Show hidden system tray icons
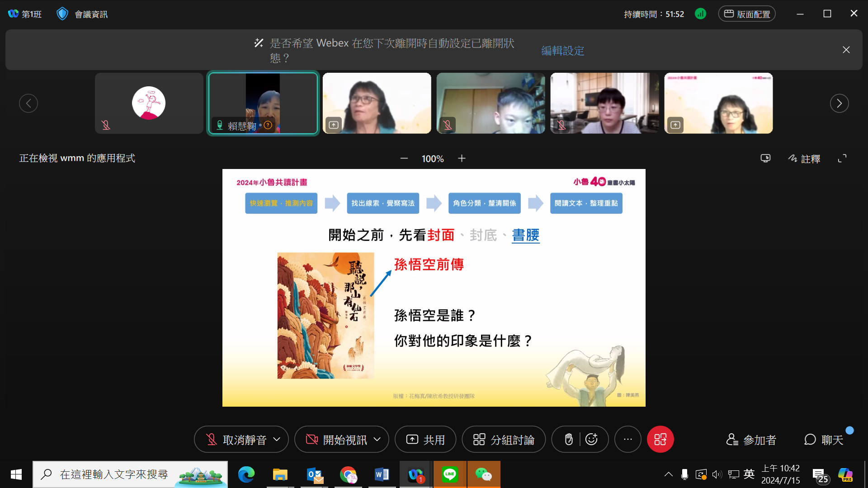Image resolution: width=868 pixels, height=488 pixels. pos(669,474)
